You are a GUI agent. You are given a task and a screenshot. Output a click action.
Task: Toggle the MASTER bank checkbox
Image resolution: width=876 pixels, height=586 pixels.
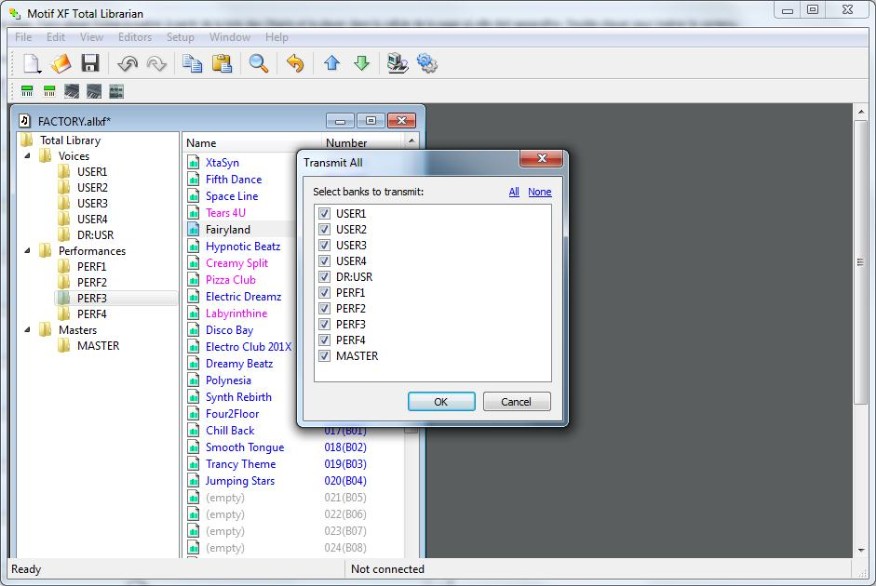(324, 356)
